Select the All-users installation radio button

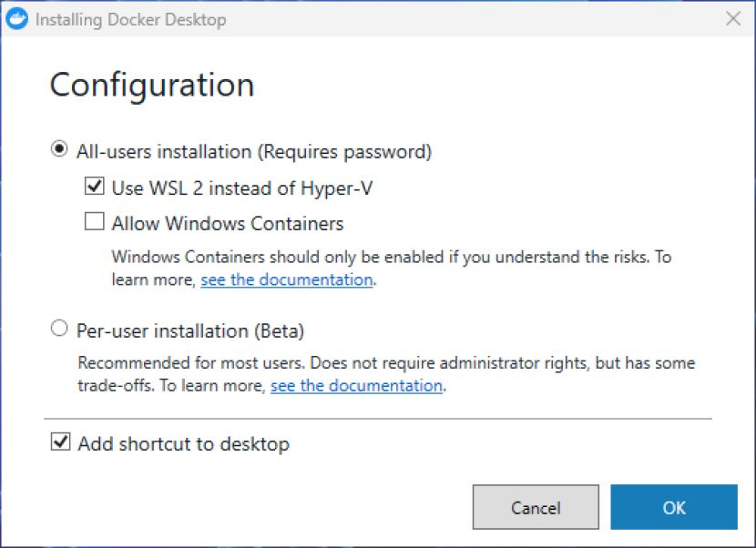(x=59, y=149)
